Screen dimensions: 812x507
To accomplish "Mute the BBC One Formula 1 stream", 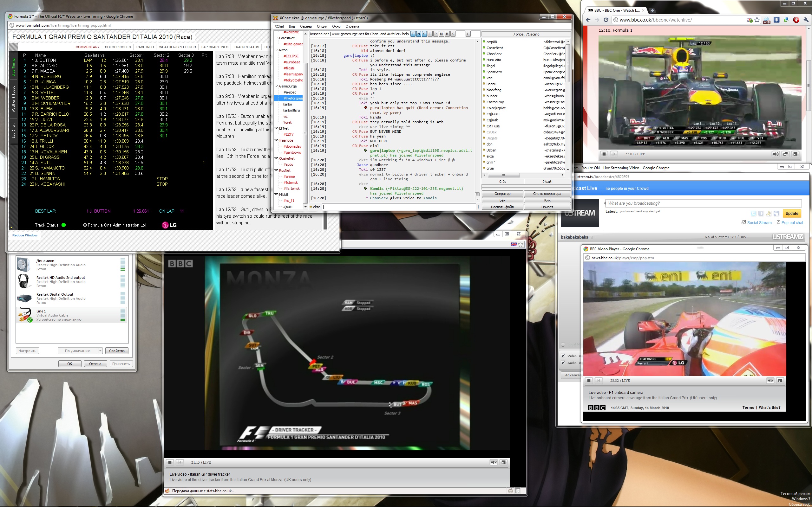I will pos(776,154).
